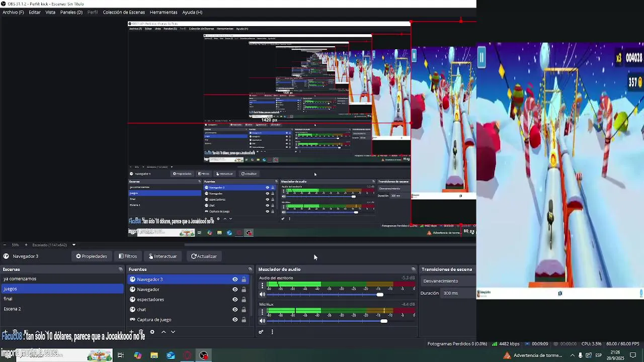
Task: Open Audio del escritorio options dots
Action: point(262,286)
